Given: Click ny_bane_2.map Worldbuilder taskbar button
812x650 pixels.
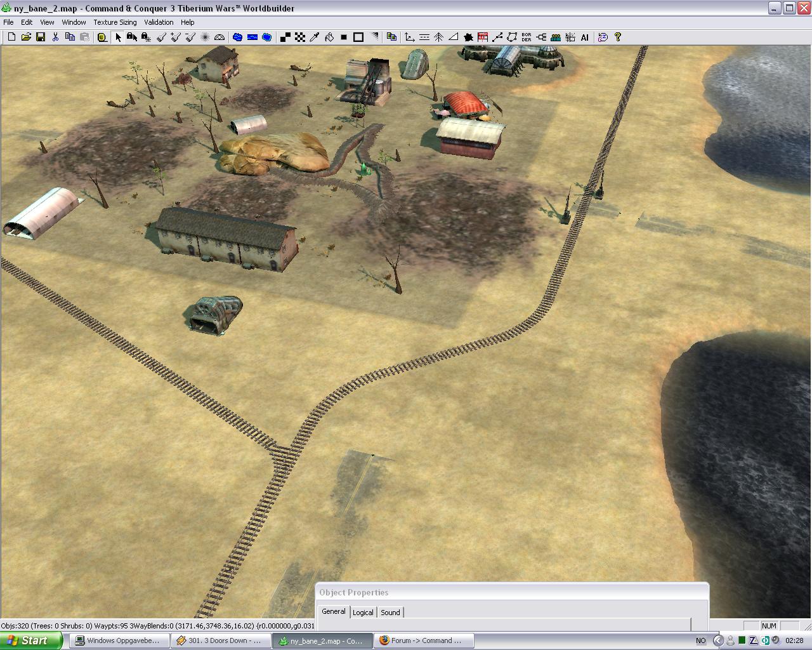Looking at the screenshot, I should [x=322, y=640].
